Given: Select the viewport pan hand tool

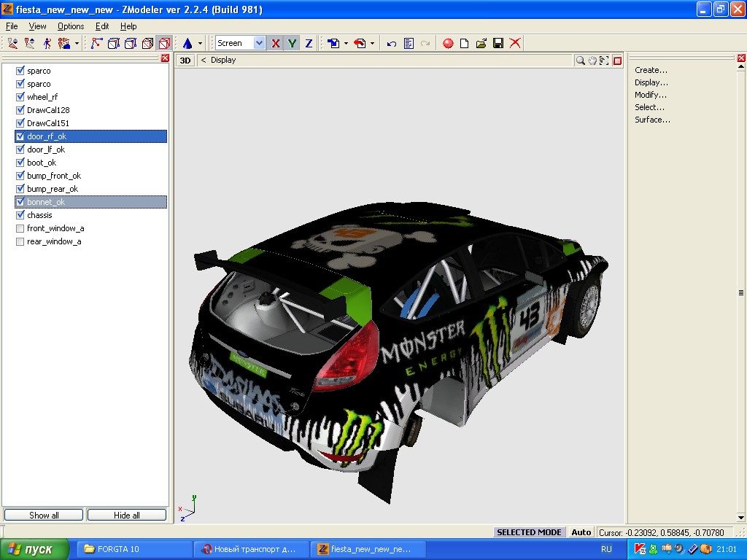Looking at the screenshot, I should (592, 61).
